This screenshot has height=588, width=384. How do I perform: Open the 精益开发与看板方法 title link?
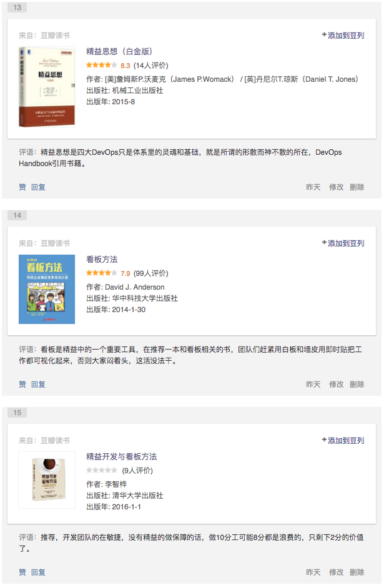click(x=122, y=456)
